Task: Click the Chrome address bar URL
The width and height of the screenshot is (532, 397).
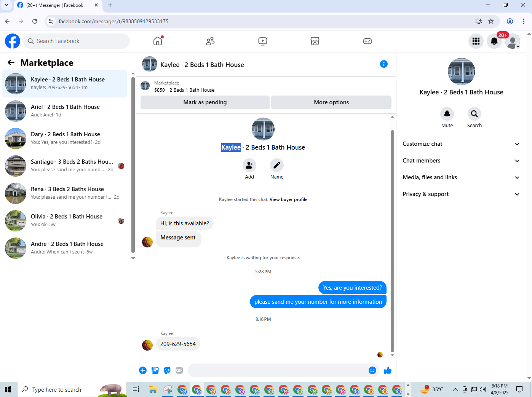Action: [113, 21]
